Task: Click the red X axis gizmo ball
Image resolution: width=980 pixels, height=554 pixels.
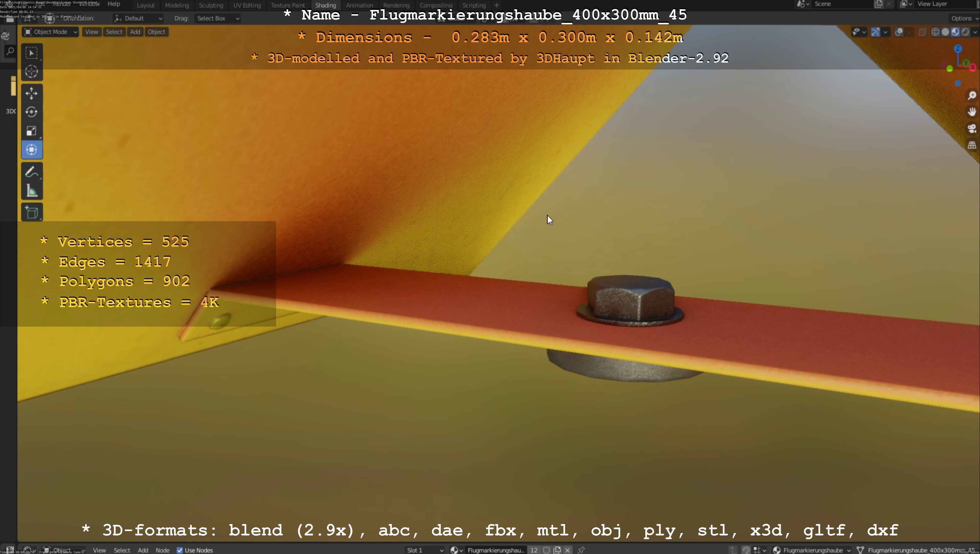Action: pyautogui.click(x=973, y=67)
